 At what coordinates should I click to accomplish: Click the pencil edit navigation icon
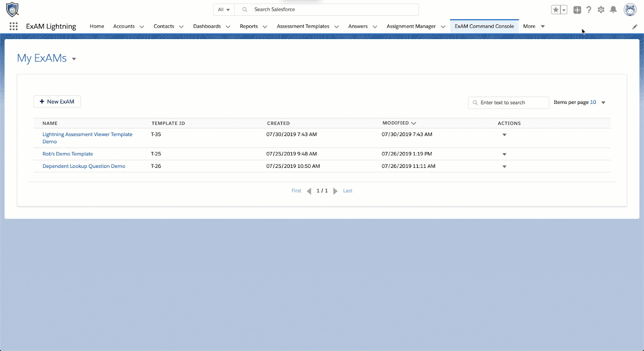click(635, 27)
